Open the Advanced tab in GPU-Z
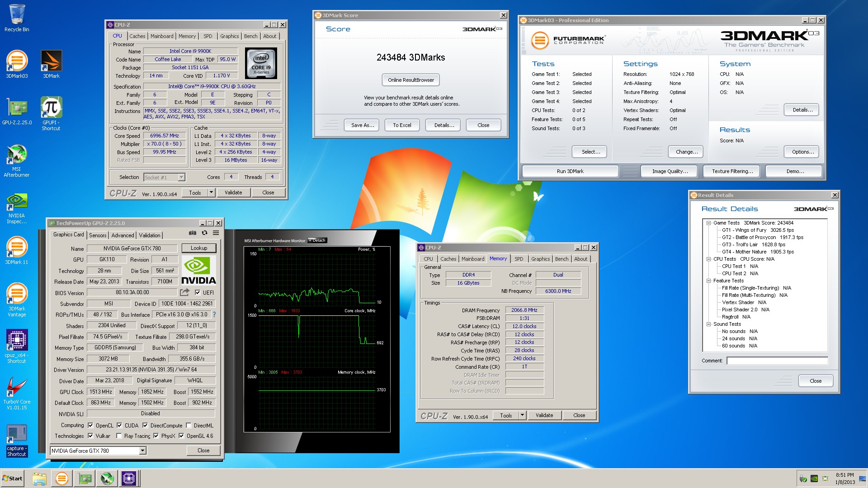The width and height of the screenshot is (868, 488). [123, 235]
